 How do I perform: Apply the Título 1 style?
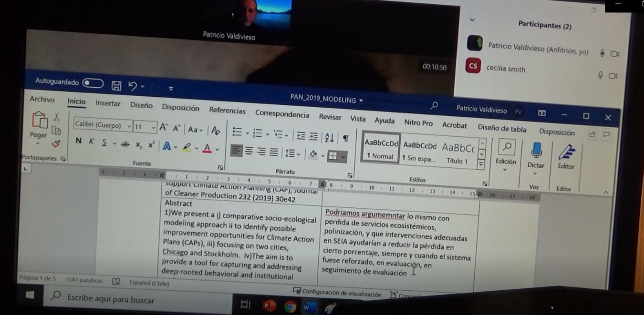(457, 153)
